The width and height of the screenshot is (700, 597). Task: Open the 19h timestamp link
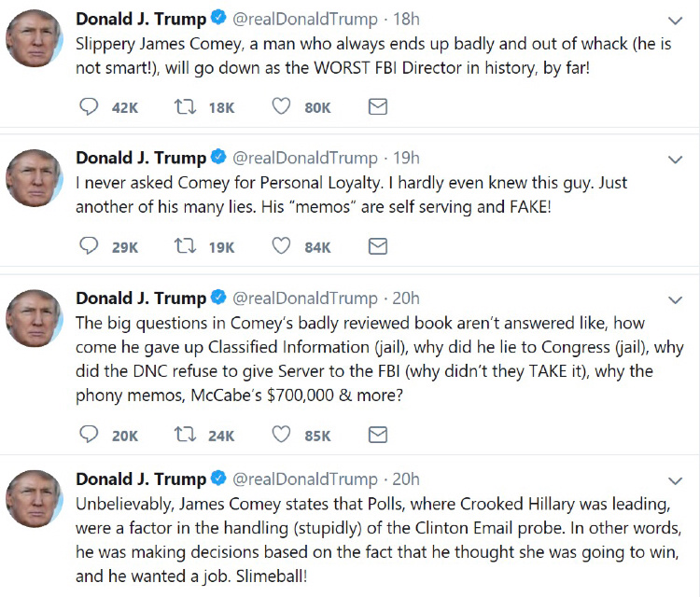point(405,158)
